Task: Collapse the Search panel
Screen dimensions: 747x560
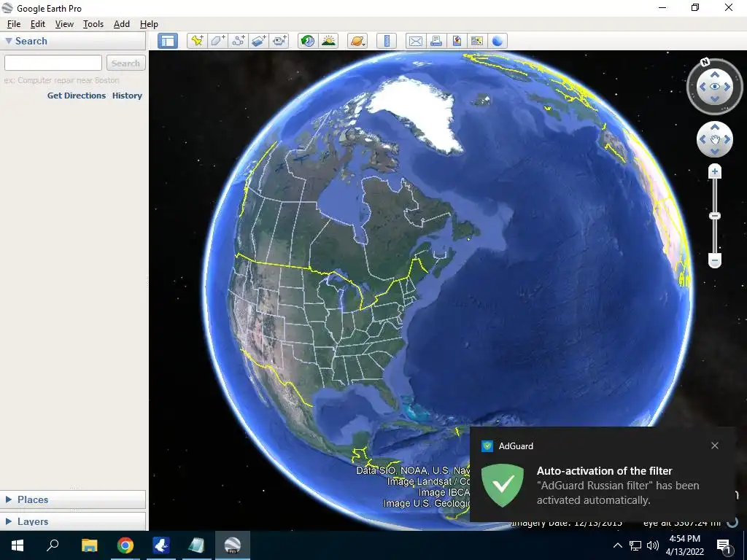Action: (x=9, y=41)
